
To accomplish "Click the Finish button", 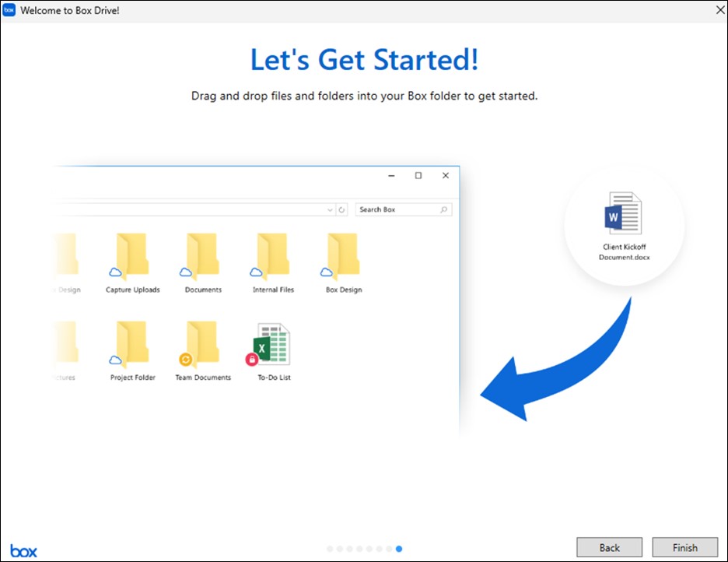I will [x=684, y=548].
